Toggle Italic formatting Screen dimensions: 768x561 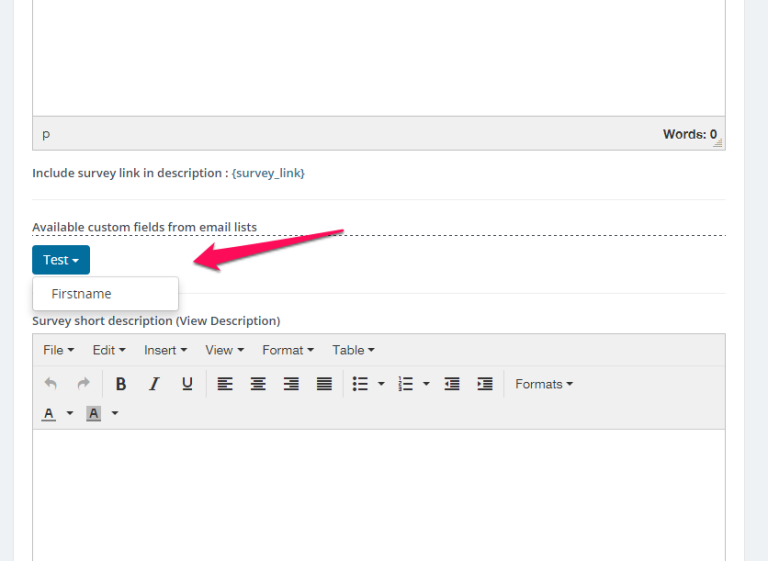[154, 384]
